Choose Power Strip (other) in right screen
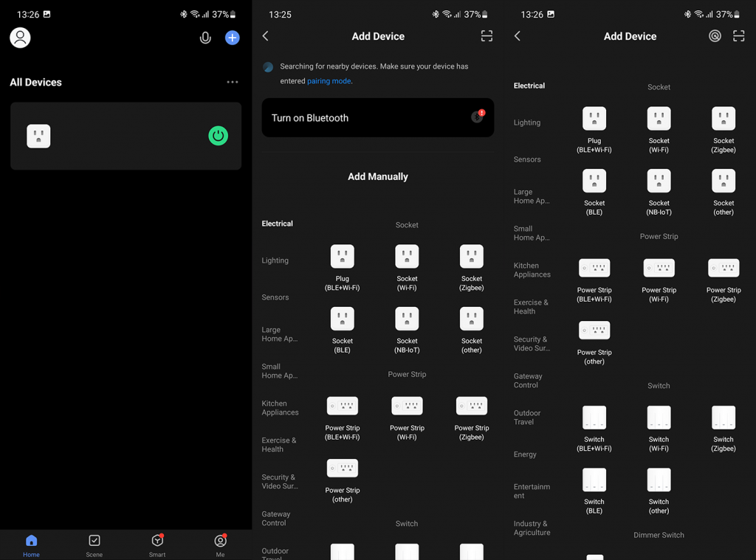The height and width of the screenshot is (560, 756). (594, 342)
